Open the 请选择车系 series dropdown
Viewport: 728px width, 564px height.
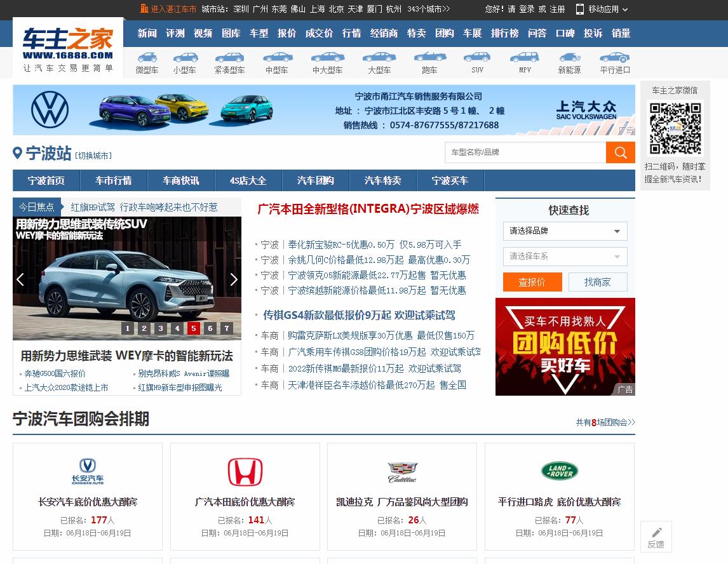coord(565,257)
